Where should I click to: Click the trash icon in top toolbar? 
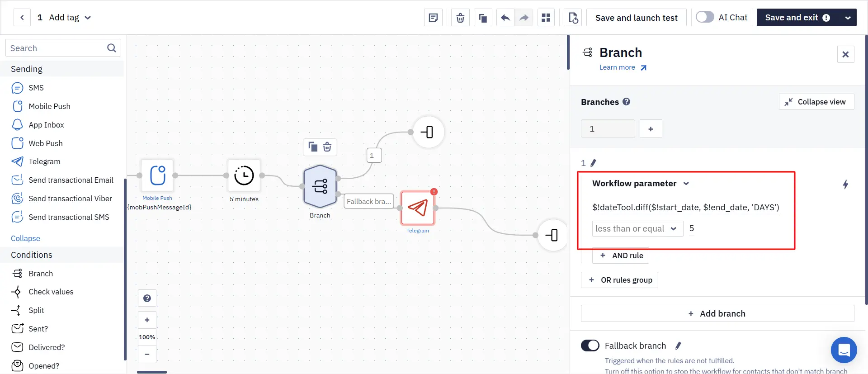click(x=460, y=18)
